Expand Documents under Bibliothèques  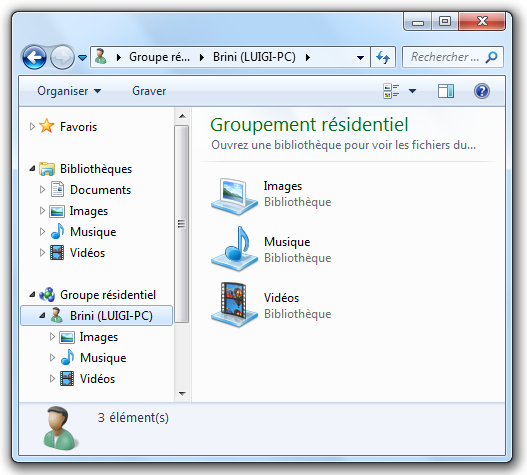pos(42,190)
